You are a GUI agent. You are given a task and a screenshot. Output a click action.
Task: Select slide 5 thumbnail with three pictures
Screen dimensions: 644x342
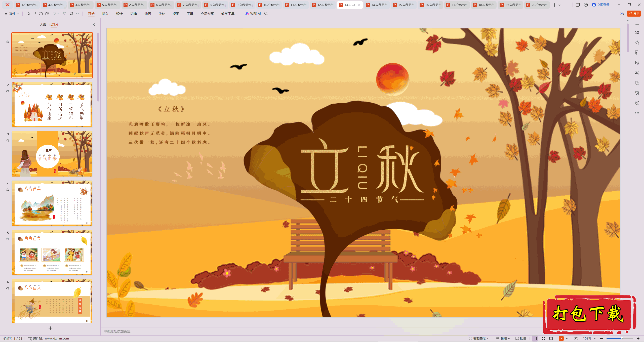52,252
